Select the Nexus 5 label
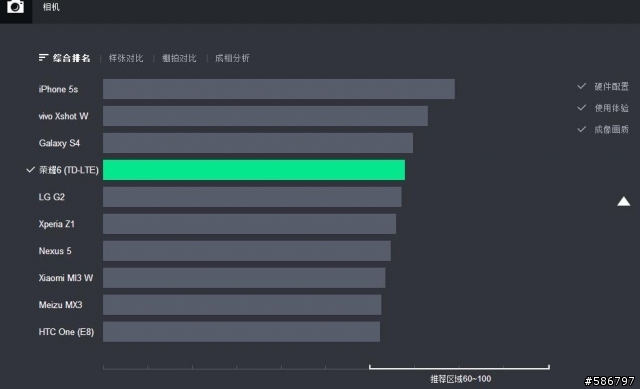The width and height of the screenshot is (640, 389). (x=55, y=251)
